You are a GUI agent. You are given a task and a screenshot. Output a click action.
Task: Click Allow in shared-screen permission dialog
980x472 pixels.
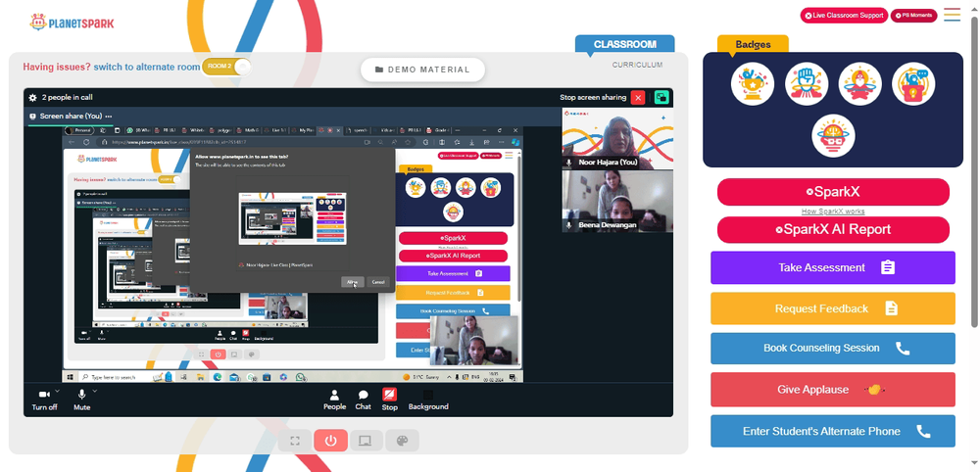tap(353, 282)
